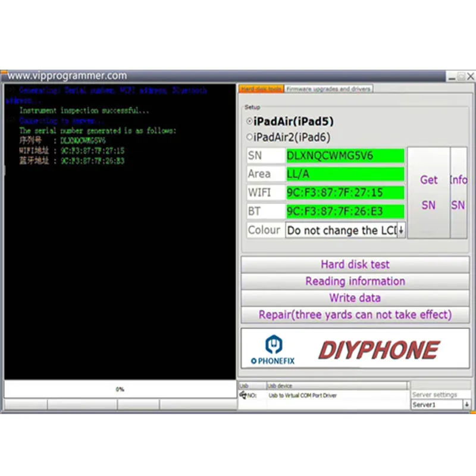476x476 pixels.
Task: Click the Info SN button
Action: [x=458, y=192]
